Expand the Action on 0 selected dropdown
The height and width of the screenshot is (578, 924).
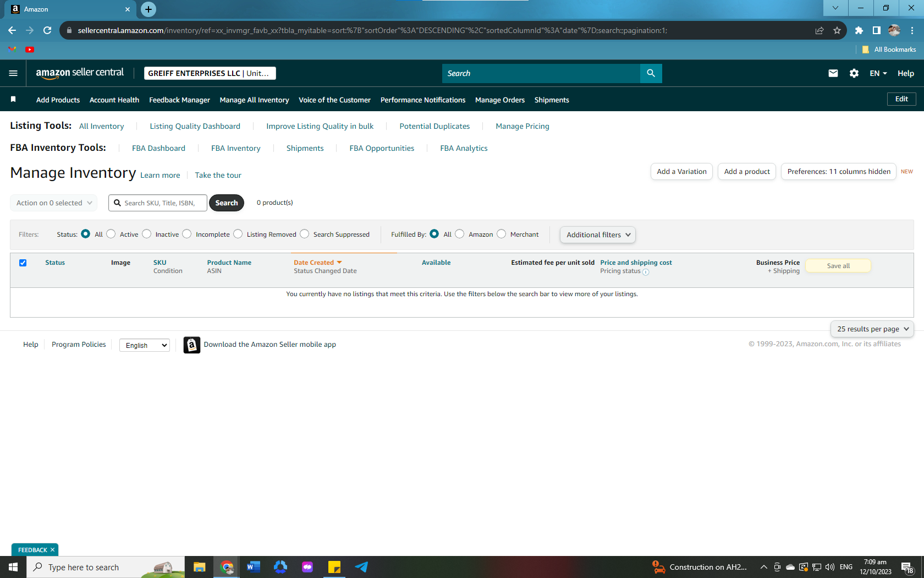pos(54,203)
